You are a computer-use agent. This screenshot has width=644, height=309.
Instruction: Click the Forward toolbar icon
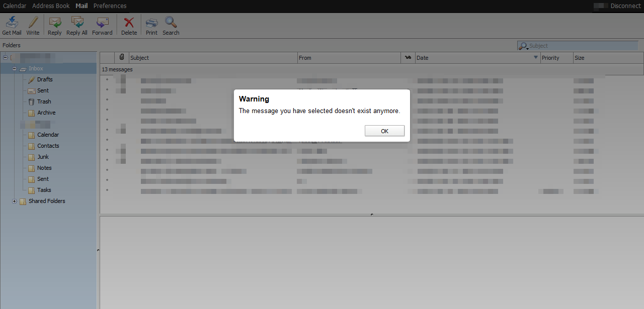102,23
